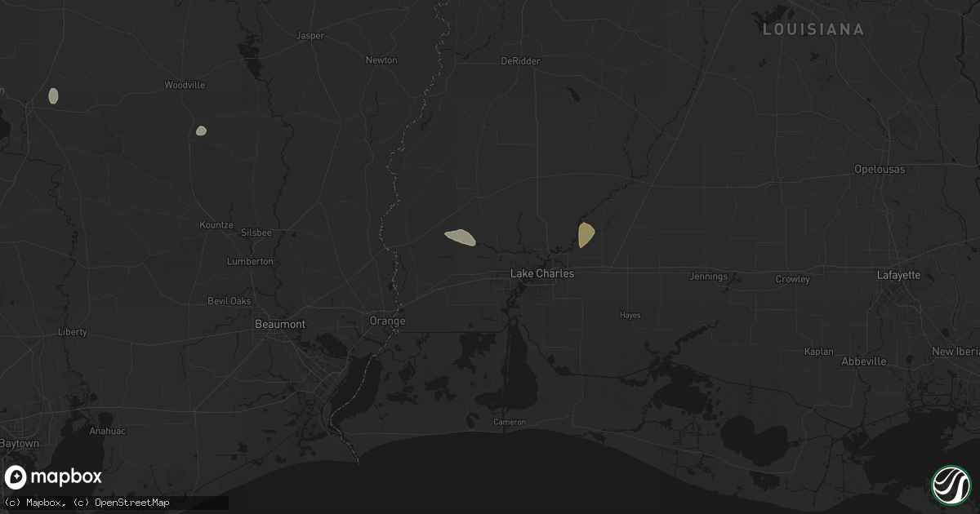The height and width of the screenshot is (514, 980).
Task: Click the Baytown label
Action: point(19,444)
